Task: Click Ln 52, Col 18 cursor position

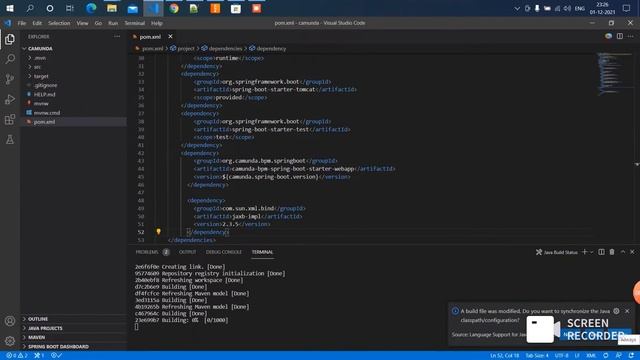Action: [504, 356]
